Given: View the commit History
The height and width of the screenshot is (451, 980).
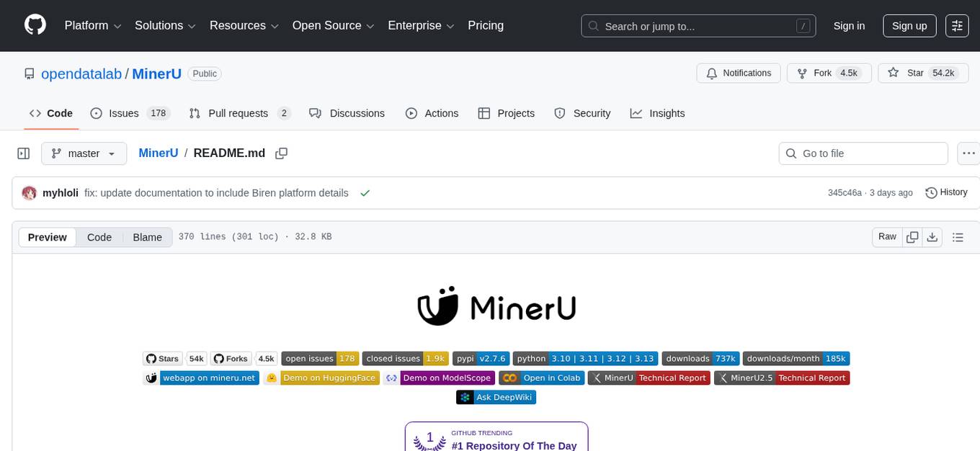Looking at the screenshot, I should tap(946, 192).
